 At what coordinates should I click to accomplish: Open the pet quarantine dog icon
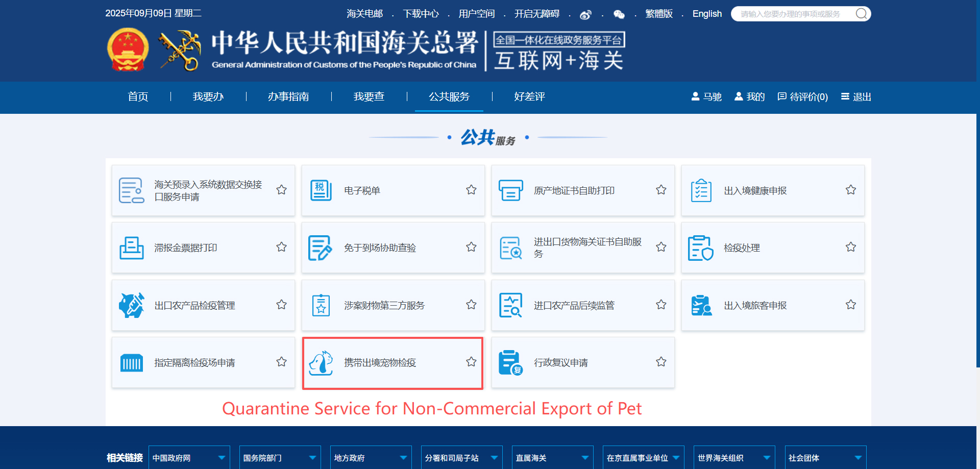click(321, 363)
